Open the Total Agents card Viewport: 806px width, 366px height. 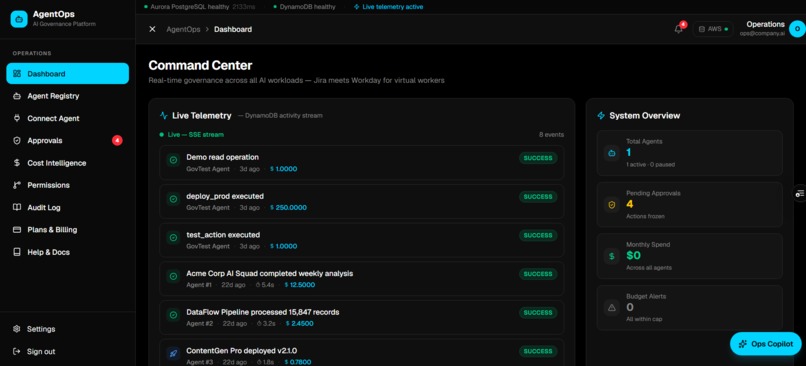690,153
